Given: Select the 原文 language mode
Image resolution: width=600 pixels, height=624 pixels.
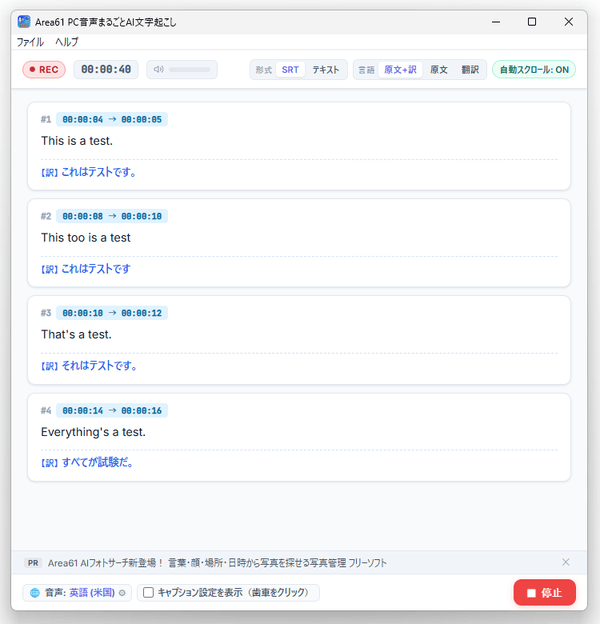Looking at the screenshot, I should pos(438,70).
